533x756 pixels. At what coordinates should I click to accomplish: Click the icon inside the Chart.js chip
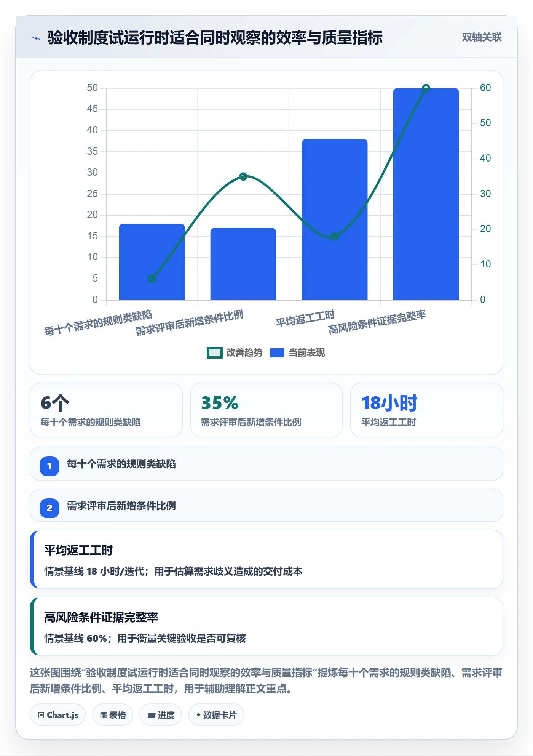pyautogui.click(x=41, y=715)
